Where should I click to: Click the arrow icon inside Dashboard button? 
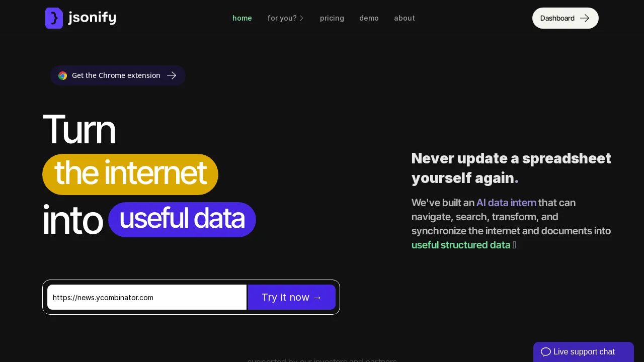(585, 18)
